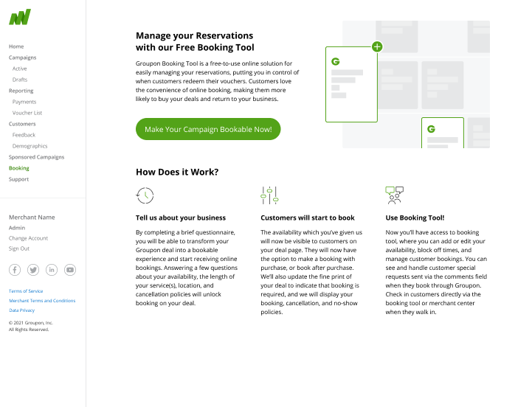Click Sign Out
This screenshot has height=407, width=532.
point(19,248)
